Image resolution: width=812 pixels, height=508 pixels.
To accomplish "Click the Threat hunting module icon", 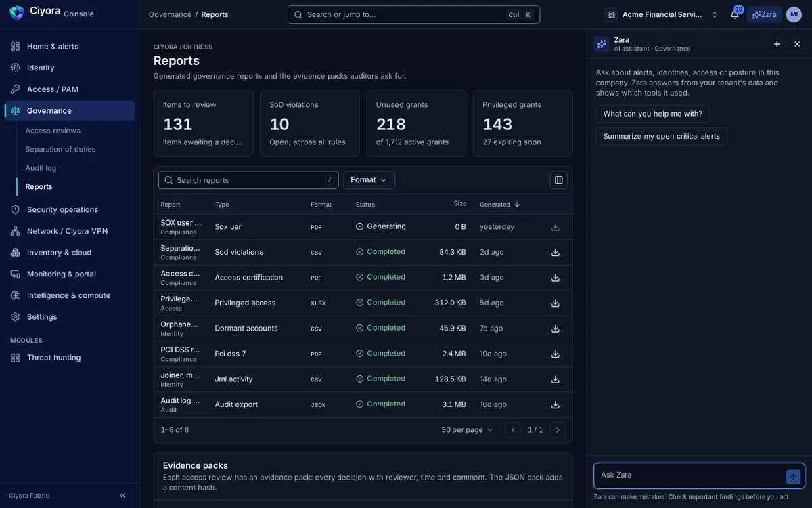I will coord(15,358).
